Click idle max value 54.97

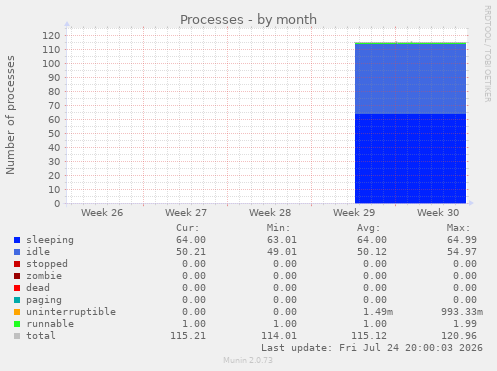click(x=462, y=252)
